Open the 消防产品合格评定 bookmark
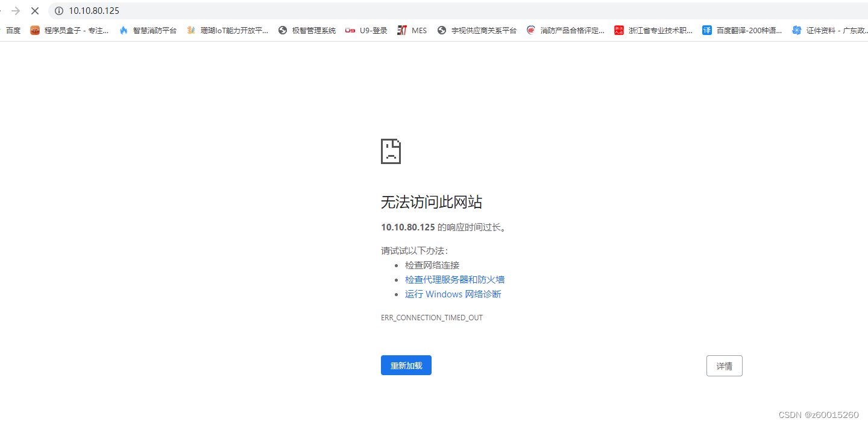Viewport: 868px width, 424px height. pyautogui.click(x=565, y=30)
